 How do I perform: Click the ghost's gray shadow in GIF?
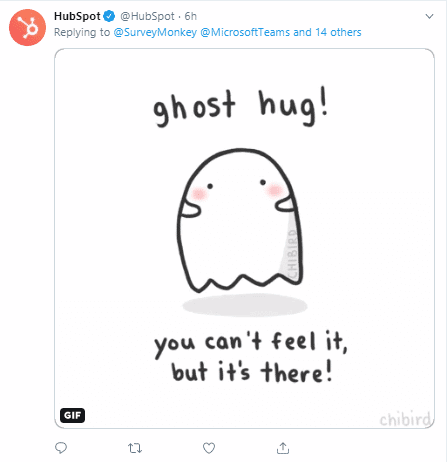[x=245, y=305]
